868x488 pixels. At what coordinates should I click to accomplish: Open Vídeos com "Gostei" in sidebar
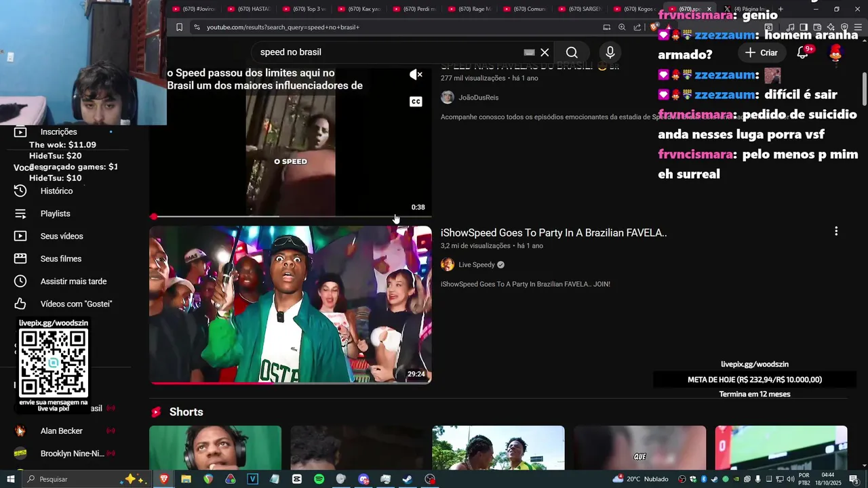tap(76, 304)
